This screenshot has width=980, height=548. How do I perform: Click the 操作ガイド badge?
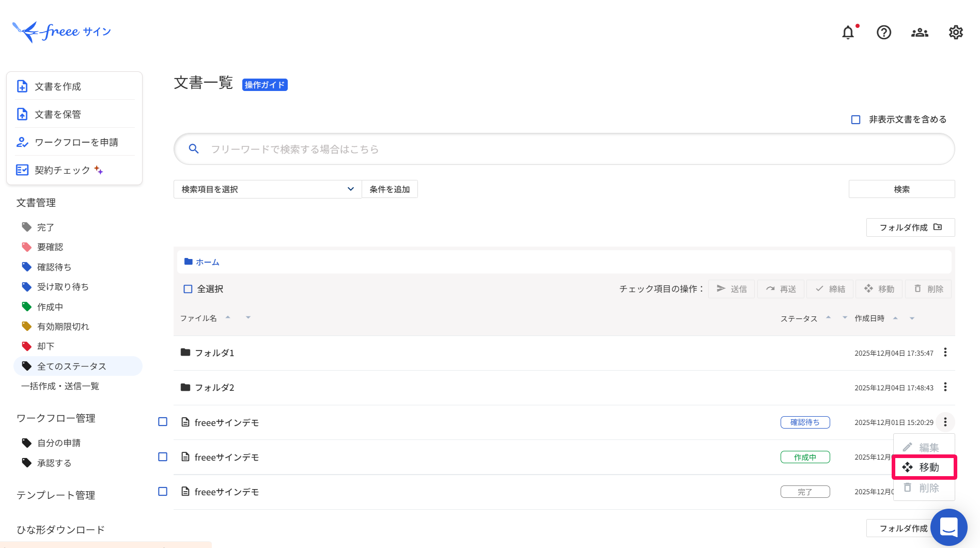[265, 85]
